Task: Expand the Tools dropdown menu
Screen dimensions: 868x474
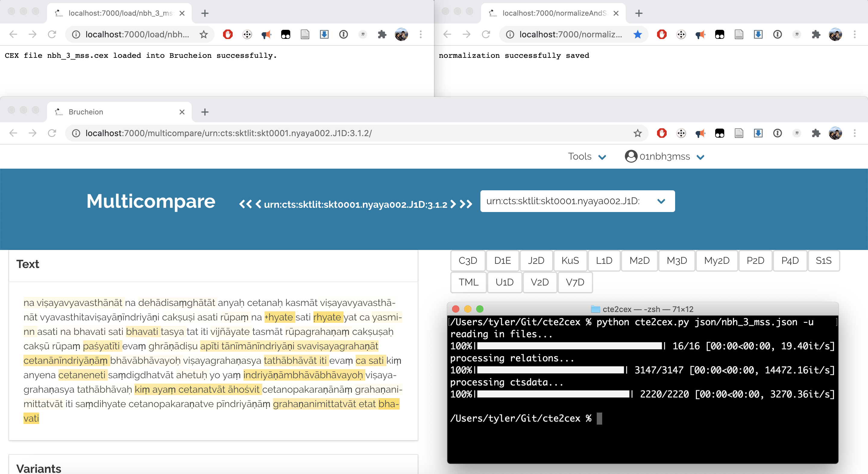Action: 587,157
